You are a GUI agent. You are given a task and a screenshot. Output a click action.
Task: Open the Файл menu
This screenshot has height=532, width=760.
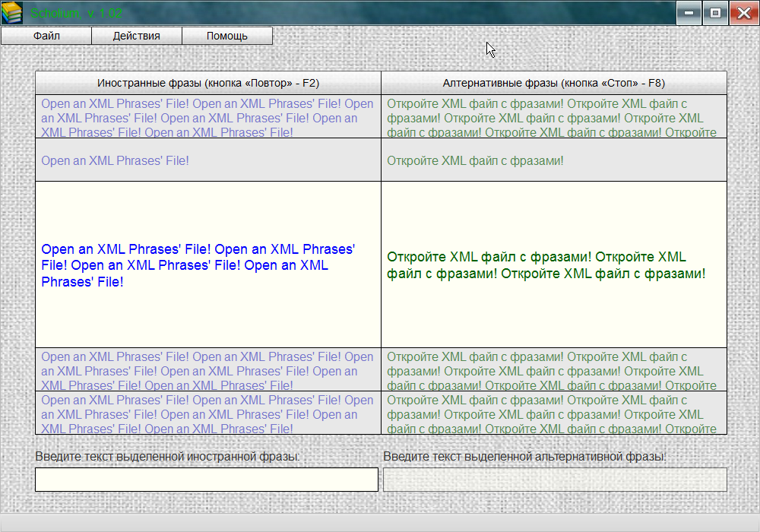(x=46, y=36)
